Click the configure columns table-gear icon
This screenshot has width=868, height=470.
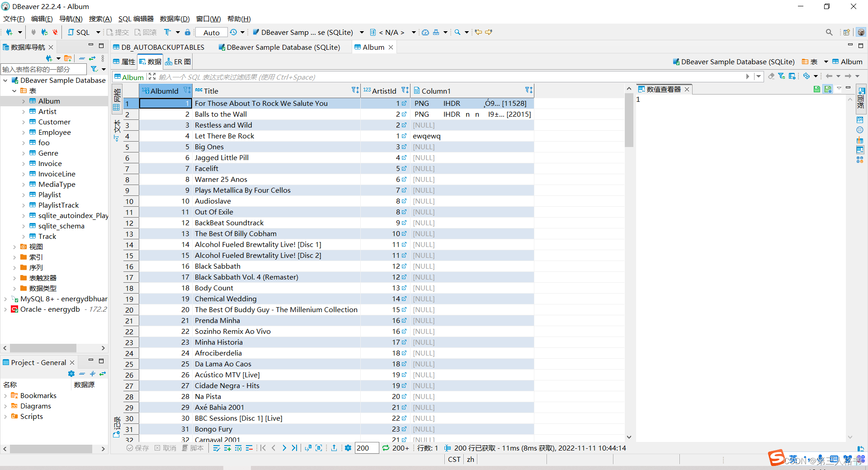(x=792, y=76)
